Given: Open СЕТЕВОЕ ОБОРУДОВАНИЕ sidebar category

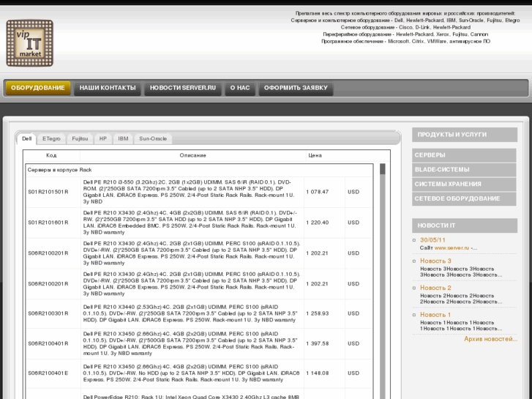Looking at the screenshot, I should [464, 199].
